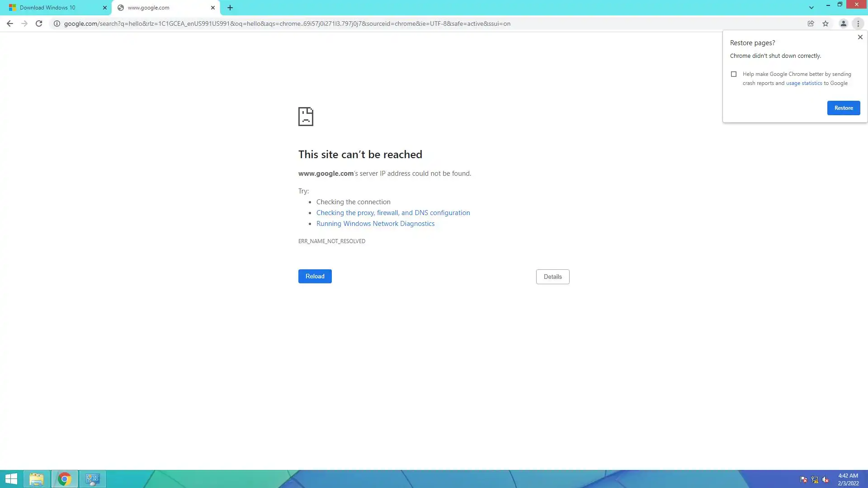
Task: Expand error Details button
Action: 552,277
